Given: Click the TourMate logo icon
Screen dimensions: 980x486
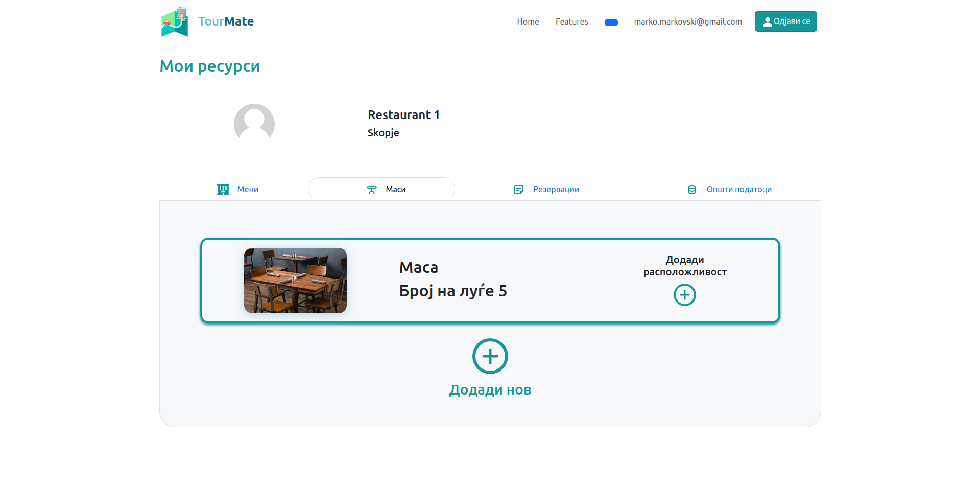Looking at the screenshot, I should tap(175, 22).
